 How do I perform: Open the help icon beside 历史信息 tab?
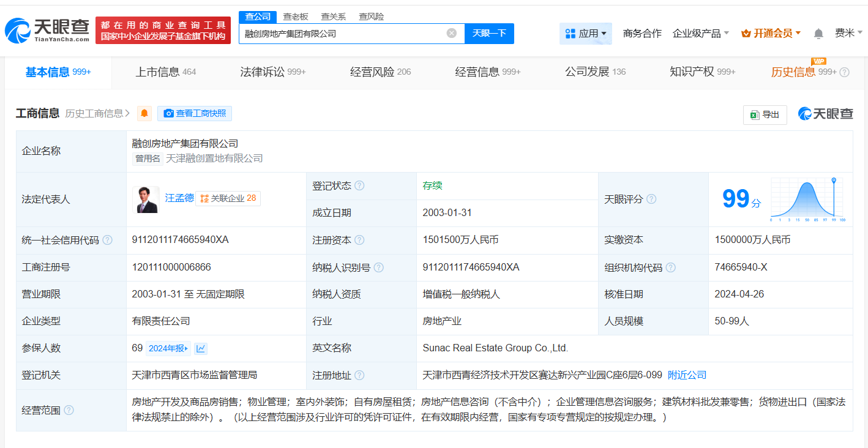point(844,72)
